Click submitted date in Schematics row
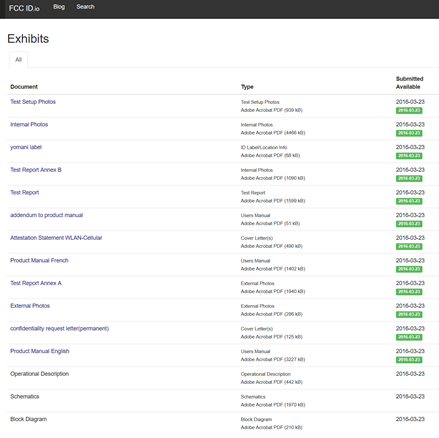Screen dimensions: 439x438 pyautogui.click(x=410, y=396)
